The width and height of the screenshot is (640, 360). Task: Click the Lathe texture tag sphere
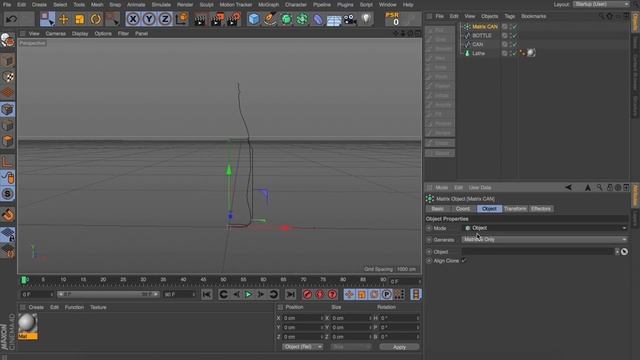[x=531, y=53]
